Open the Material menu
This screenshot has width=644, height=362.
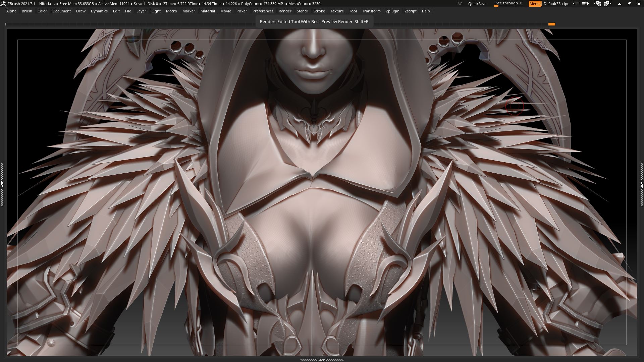coord(208,11)
